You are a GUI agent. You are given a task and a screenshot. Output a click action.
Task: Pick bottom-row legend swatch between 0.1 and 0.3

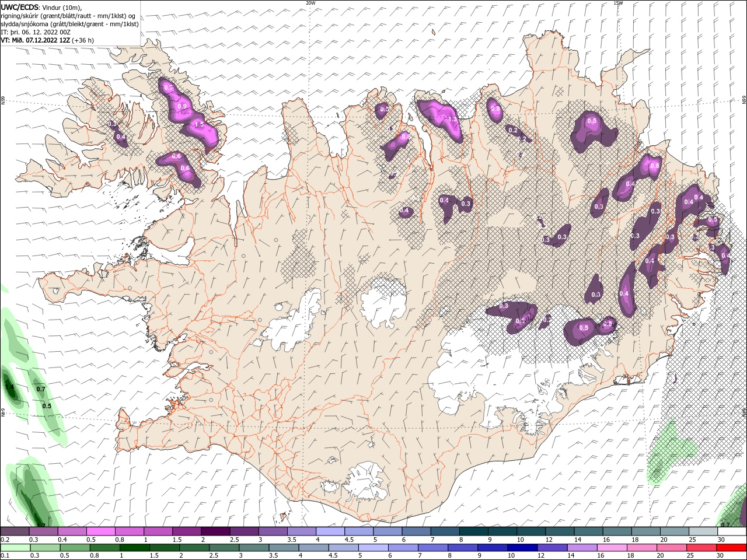[15, 548]
